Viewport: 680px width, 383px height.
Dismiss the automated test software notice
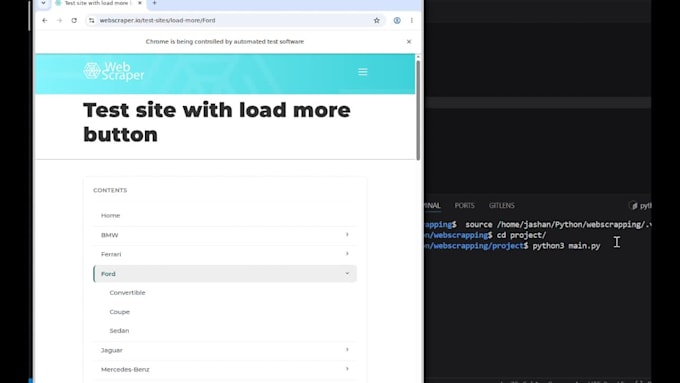pyautogui.click(x=409, y=42)
